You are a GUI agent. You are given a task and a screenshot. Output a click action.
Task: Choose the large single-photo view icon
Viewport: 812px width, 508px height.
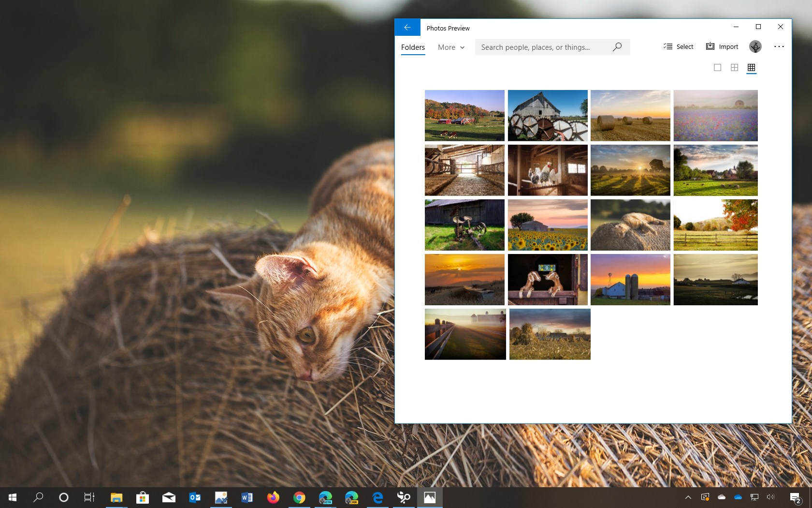click(x=717, y=68)
